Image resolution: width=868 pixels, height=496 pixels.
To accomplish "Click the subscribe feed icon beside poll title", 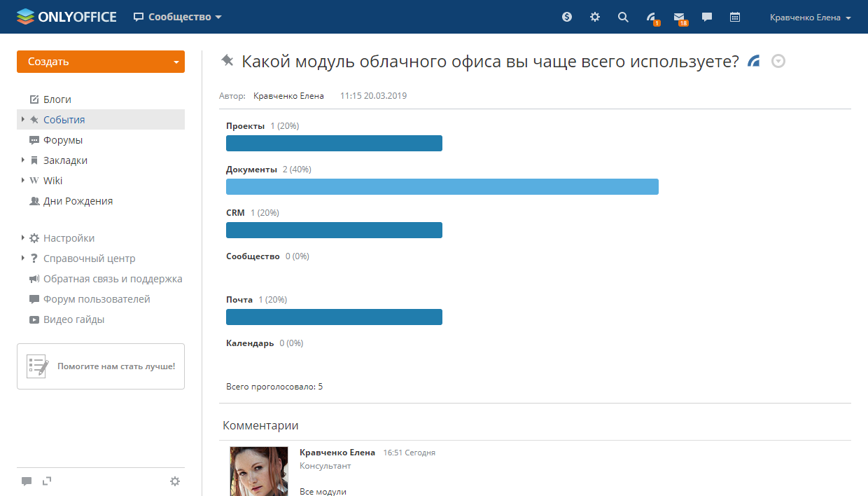I will coord(754,62).
